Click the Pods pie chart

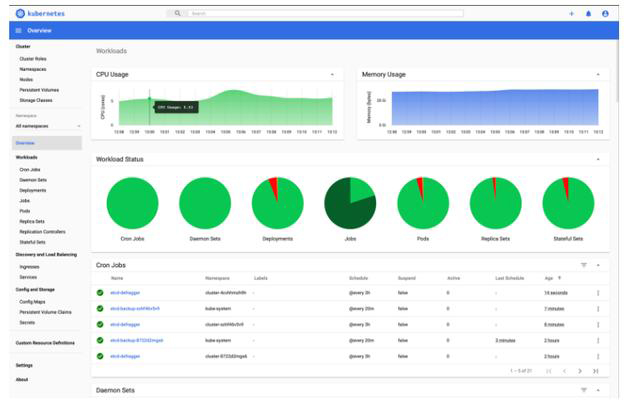tap(423, 203)
